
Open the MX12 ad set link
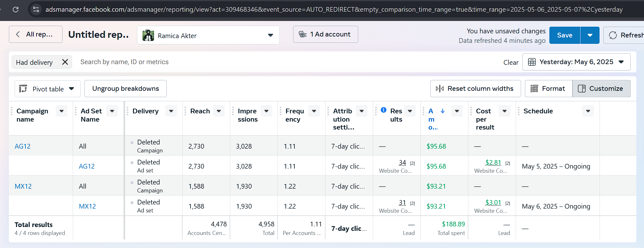click(87, 206)
